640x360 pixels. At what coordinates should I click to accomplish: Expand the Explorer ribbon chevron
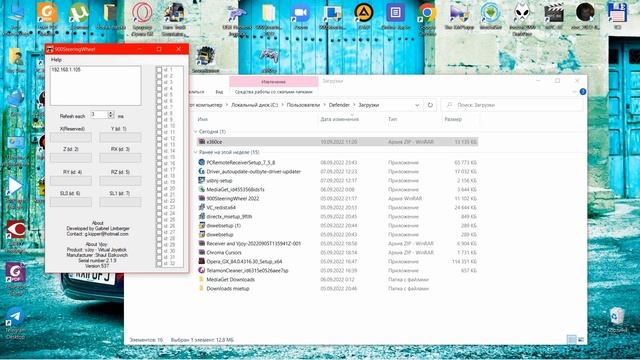(x=574, y=91)
